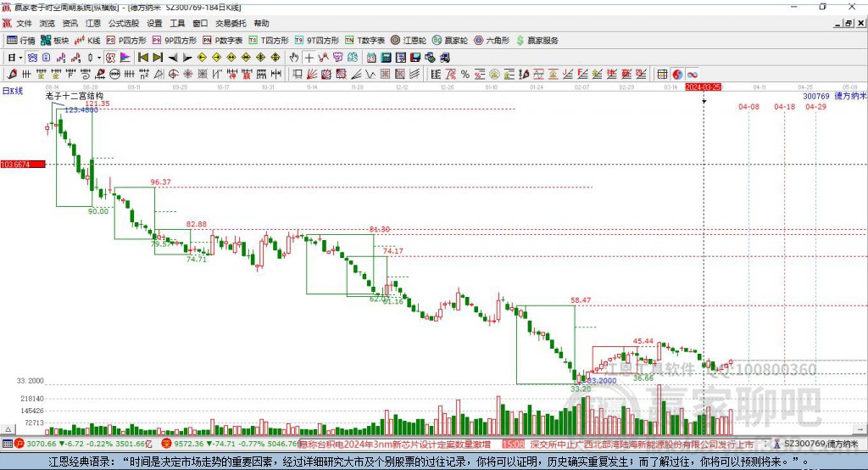
Task: Open the 资讯 menu
Action: point(70,23)
